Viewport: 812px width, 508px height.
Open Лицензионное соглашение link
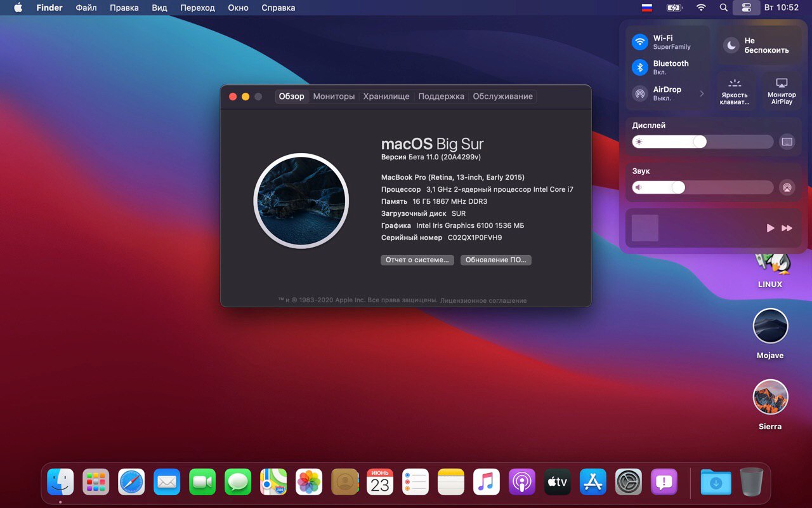coord(483,300)
